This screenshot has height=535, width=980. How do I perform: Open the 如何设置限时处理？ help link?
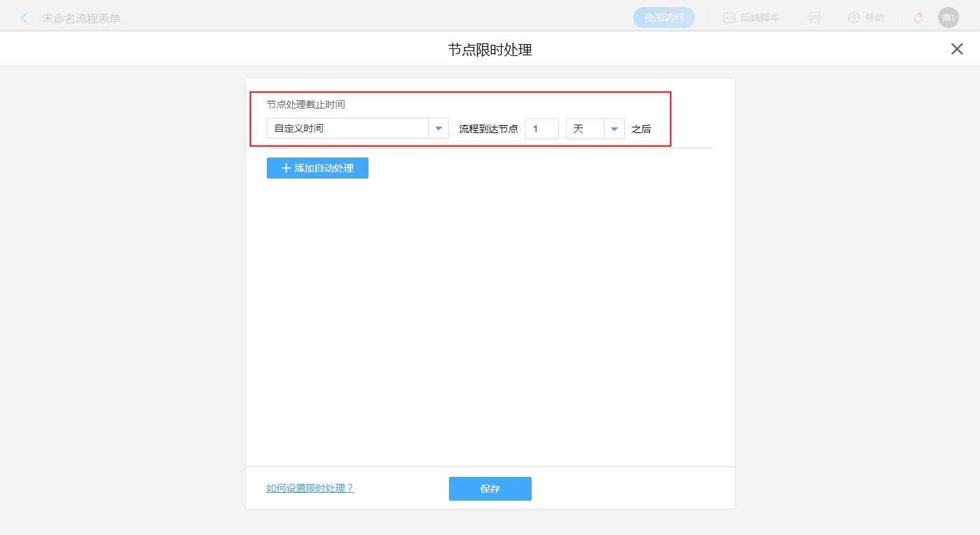click(x=310, y=488)
